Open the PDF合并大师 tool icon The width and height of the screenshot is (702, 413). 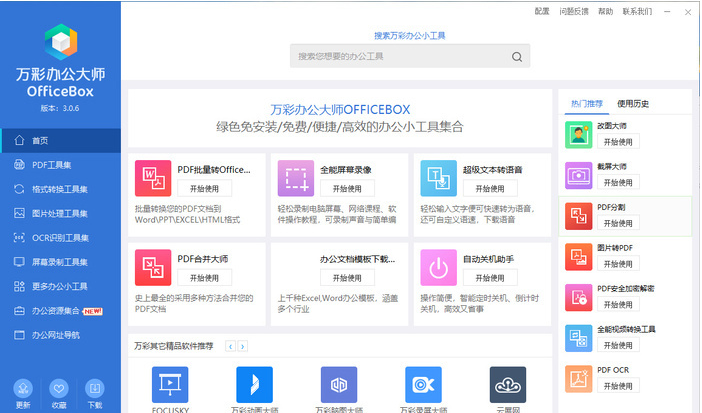pos(153,267)
